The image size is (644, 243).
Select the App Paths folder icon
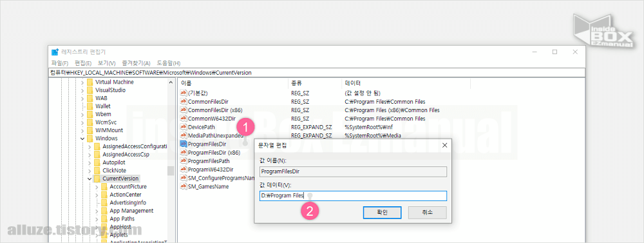point(104,219)
